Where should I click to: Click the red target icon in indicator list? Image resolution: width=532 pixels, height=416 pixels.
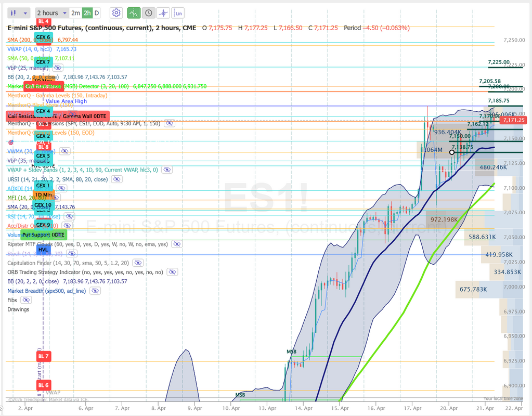pos(10,142)
